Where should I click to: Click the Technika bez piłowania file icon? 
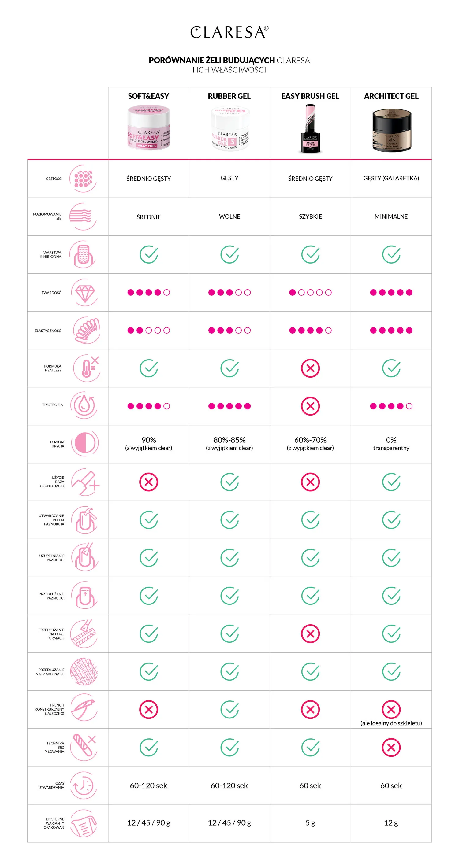pos(84,747)
